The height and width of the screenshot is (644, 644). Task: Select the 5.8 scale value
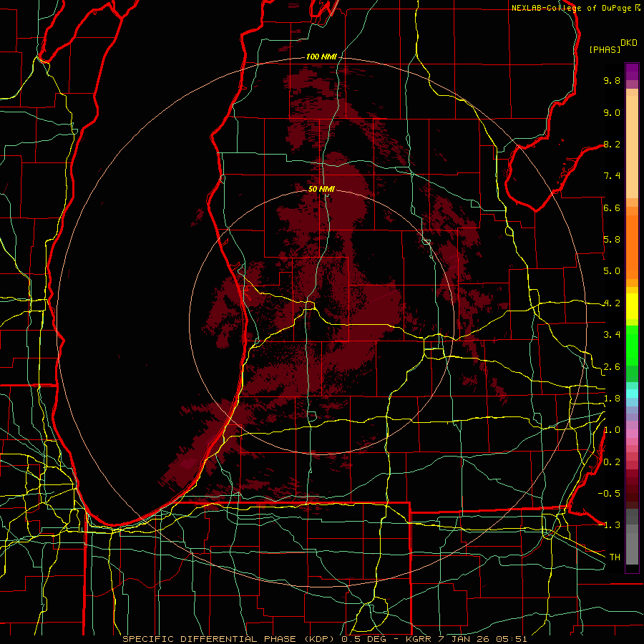(612, 240)
